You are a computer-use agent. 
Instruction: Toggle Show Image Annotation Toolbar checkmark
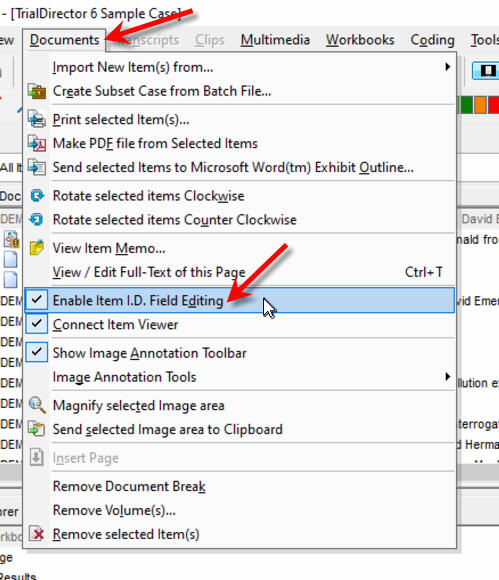point(36,352)
